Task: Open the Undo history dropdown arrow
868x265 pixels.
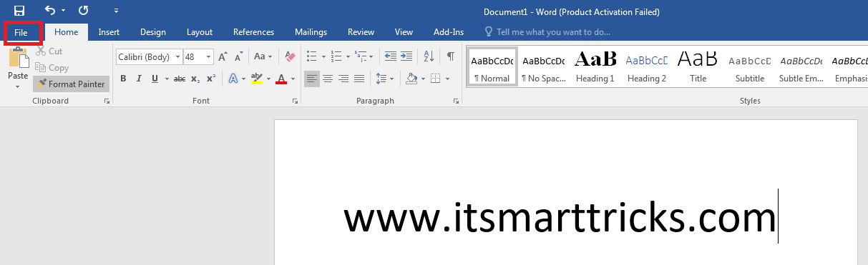Action: (63, 11)
